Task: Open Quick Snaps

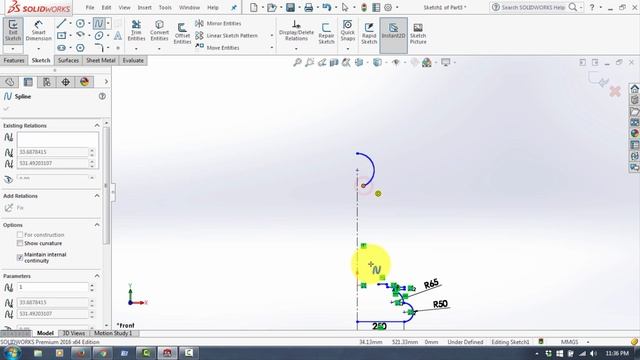Action: 348,31
